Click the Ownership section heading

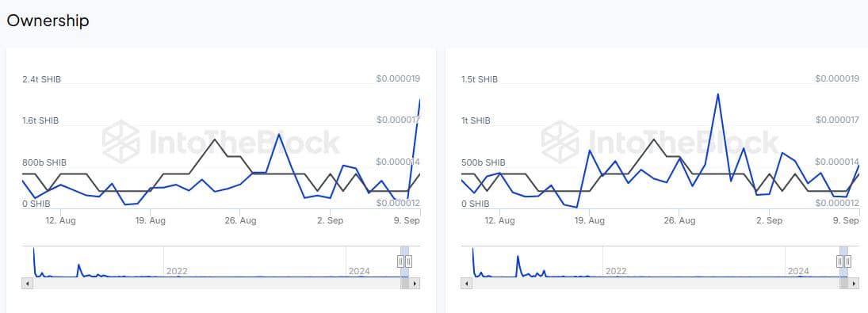tap(48, 21)
